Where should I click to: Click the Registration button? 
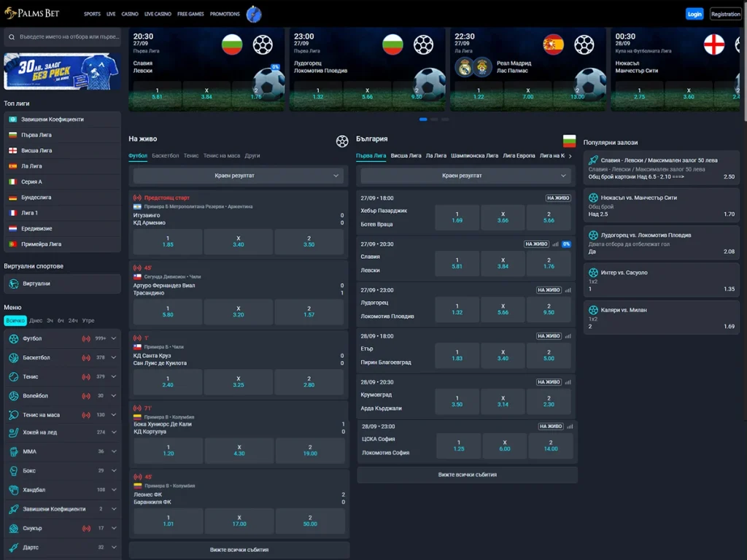click(x=726, y=14)
